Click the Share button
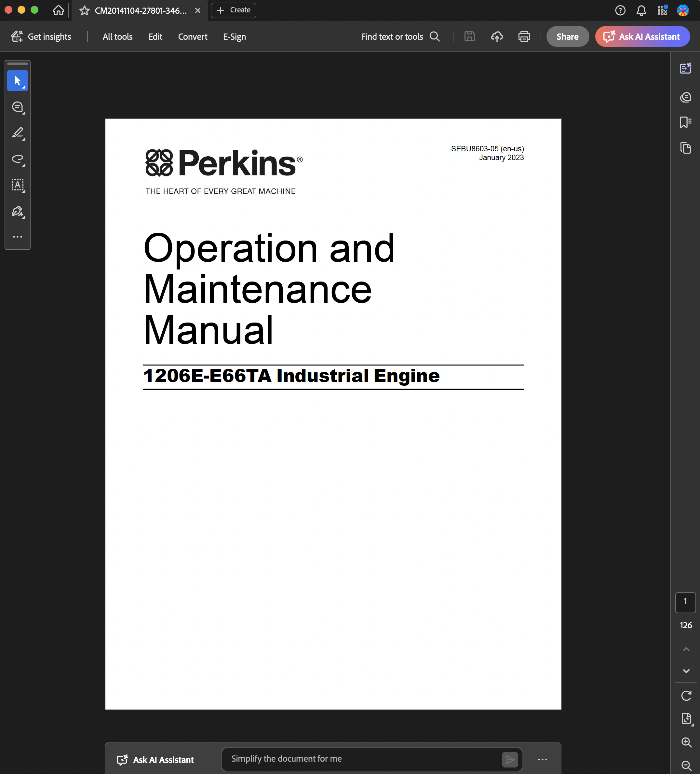 point(567,37)
